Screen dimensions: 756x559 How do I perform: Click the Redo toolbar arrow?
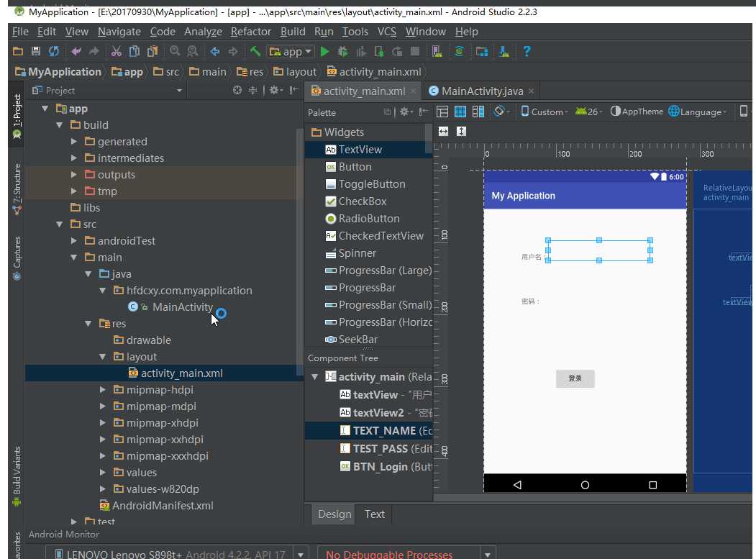[94, 51]
